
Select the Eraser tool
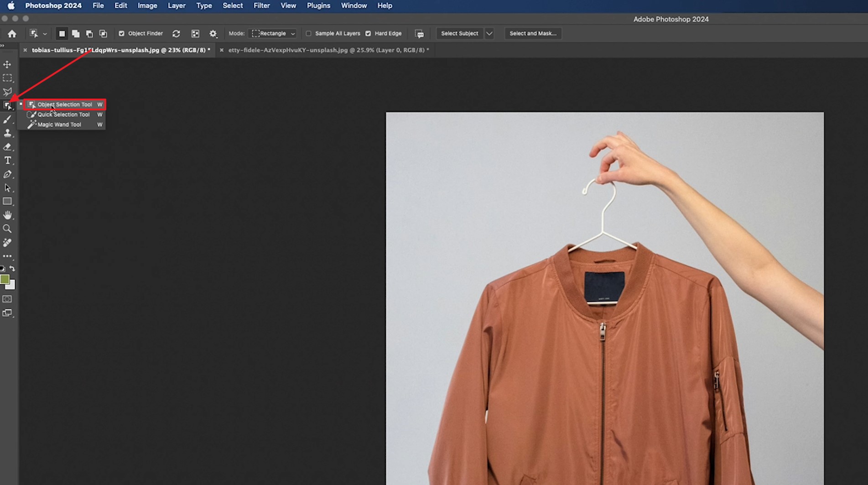click(x=7, y=147)
